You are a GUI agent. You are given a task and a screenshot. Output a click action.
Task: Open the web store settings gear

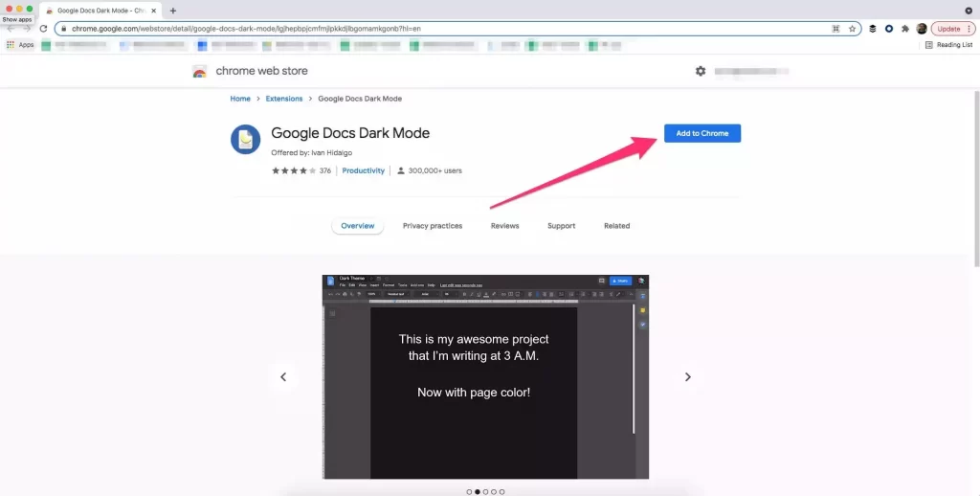pyautogui.click(x=701, y=71)
